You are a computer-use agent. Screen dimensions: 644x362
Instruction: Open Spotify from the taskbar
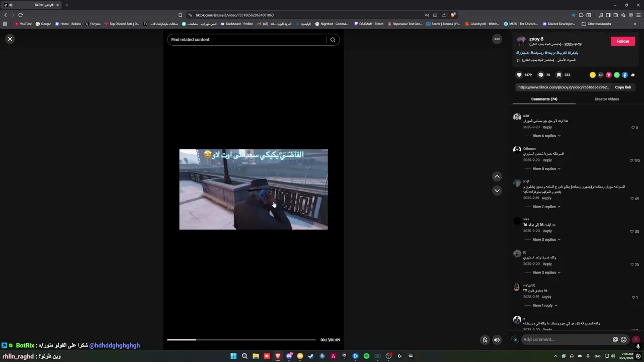click(x=366, y=356)
